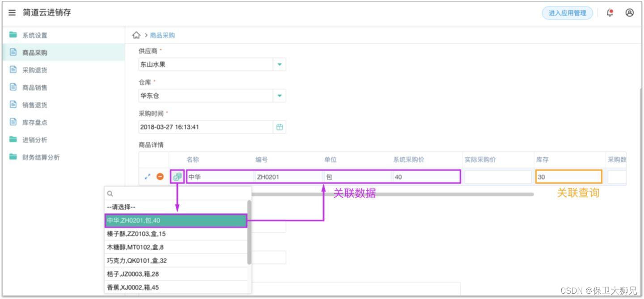Click the 库存 cell containing 30
The image size is (644, 299).
569,177
